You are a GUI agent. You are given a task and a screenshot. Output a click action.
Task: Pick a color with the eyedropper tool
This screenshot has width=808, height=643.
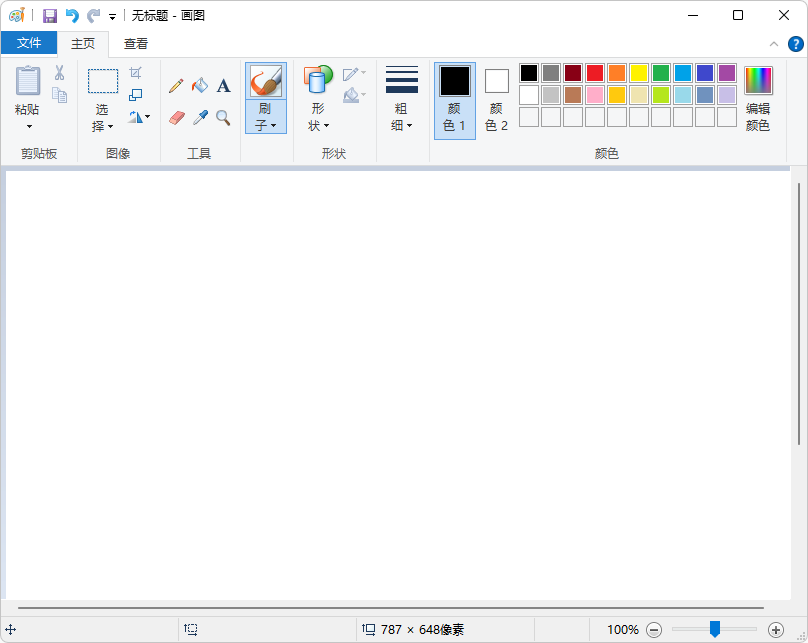(199, 117)
